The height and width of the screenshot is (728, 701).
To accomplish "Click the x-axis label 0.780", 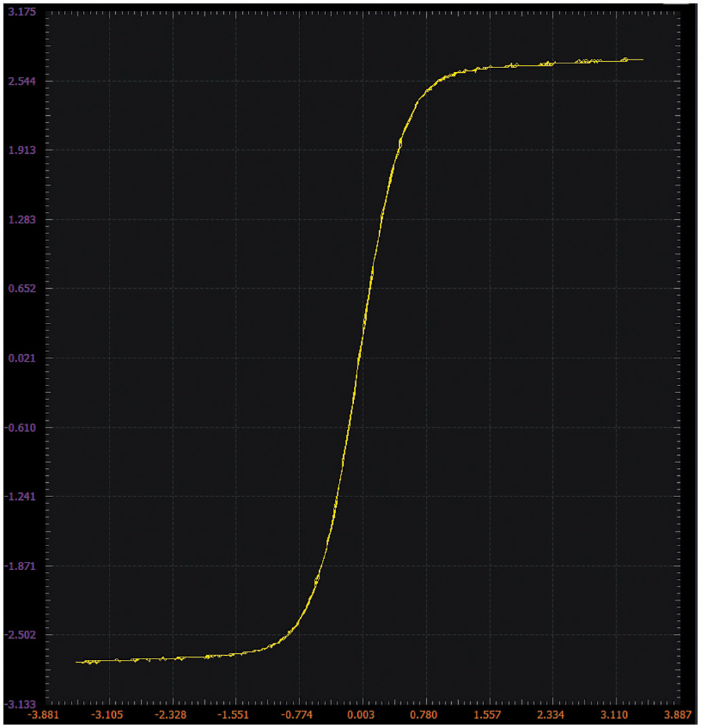I will click(425, 716).
